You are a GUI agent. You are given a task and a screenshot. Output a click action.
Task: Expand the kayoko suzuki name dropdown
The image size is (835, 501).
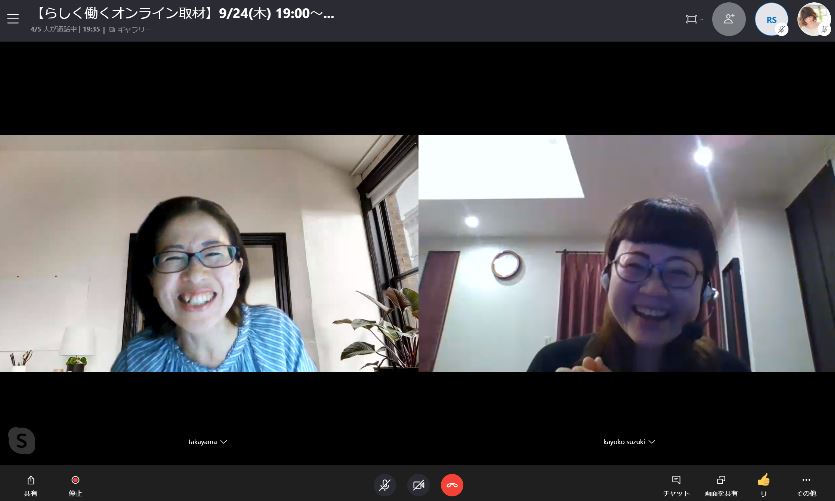coord(629,442)
